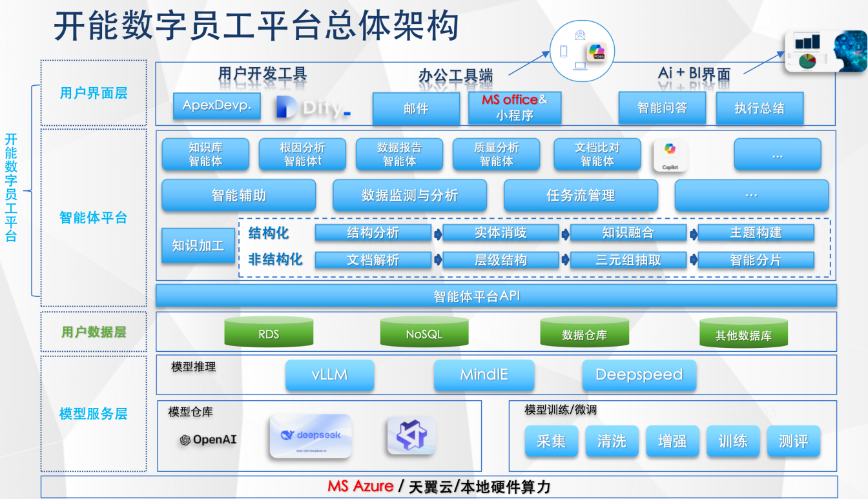Open the 数据监测与分析 module

pos(409,195)
